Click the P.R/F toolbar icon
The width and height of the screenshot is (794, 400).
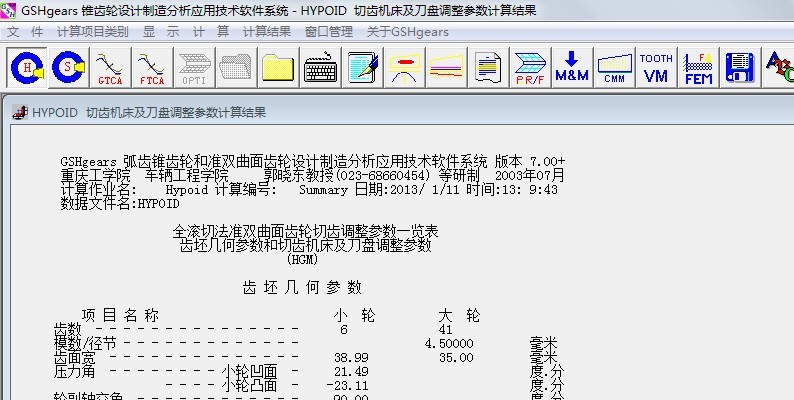pos(530,67)
